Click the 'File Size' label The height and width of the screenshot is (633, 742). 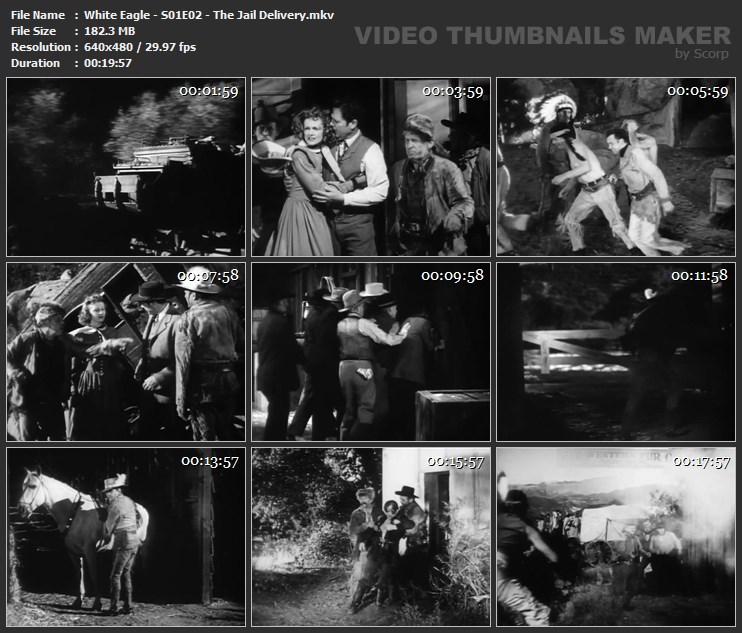tap(33, 31)
